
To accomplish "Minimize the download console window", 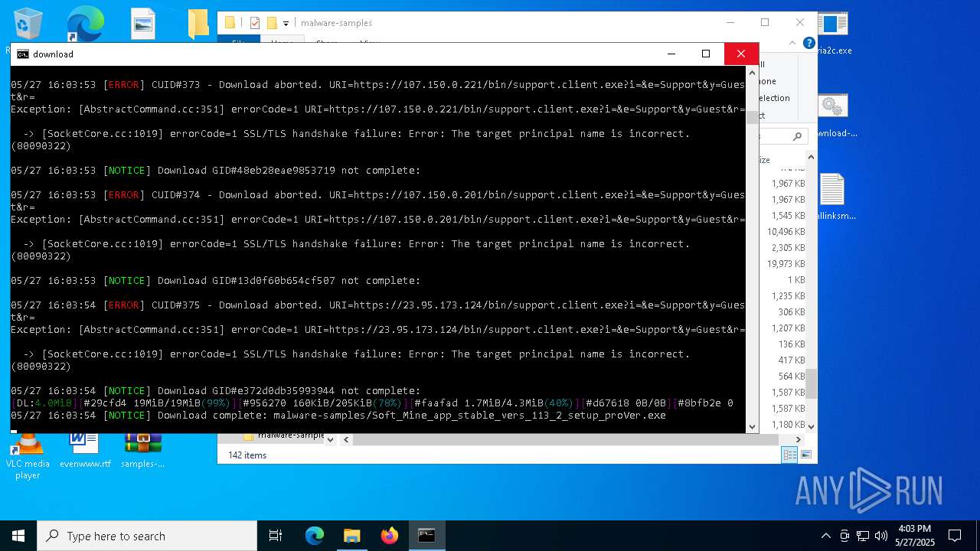I will [x=671, y=54].
